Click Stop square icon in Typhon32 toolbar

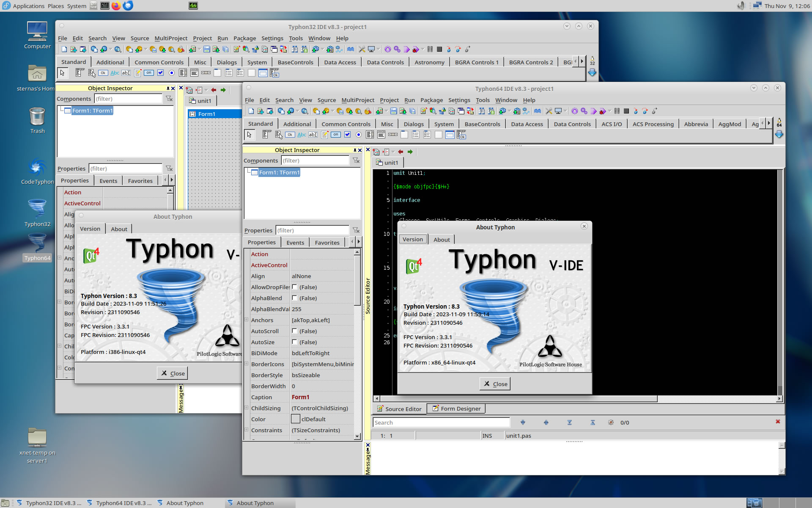tap(439, 49)
